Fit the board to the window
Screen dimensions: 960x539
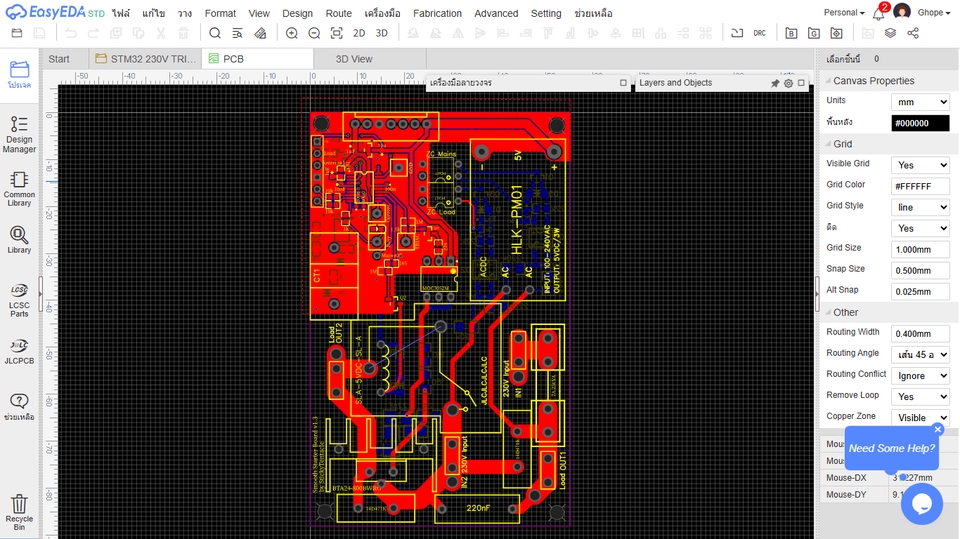[x=337, y=33]
